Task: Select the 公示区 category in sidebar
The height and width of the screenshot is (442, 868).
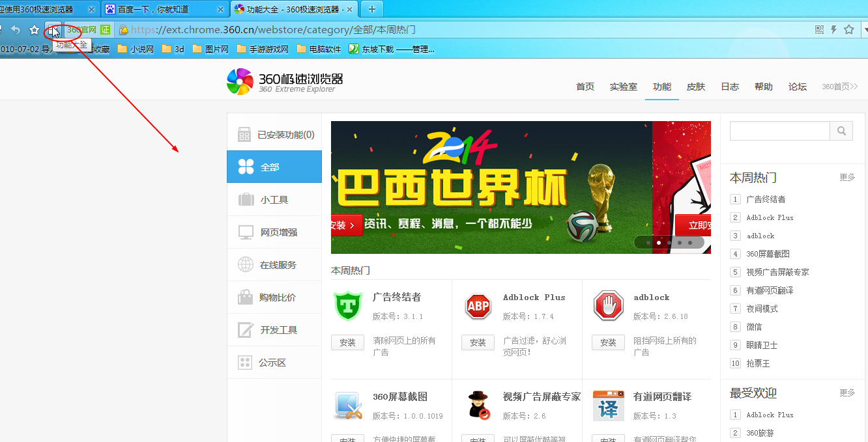Action: click(x=274, y=363)
